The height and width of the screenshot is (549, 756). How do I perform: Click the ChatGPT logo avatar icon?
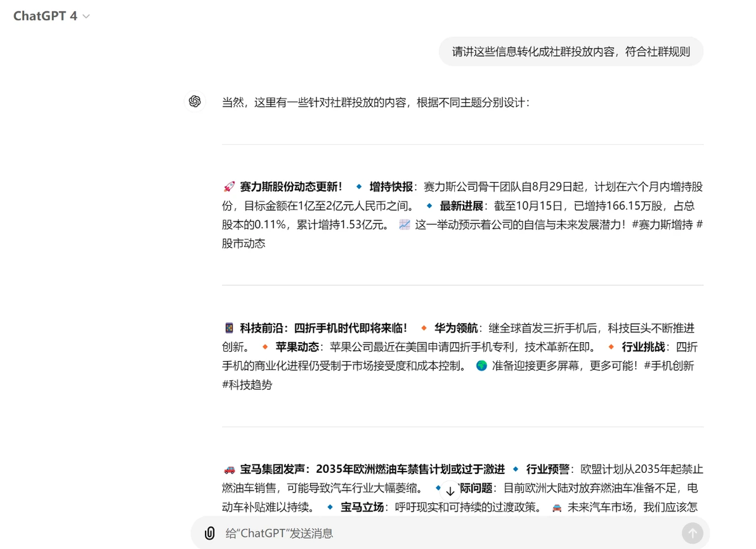[x=195, y=102]
